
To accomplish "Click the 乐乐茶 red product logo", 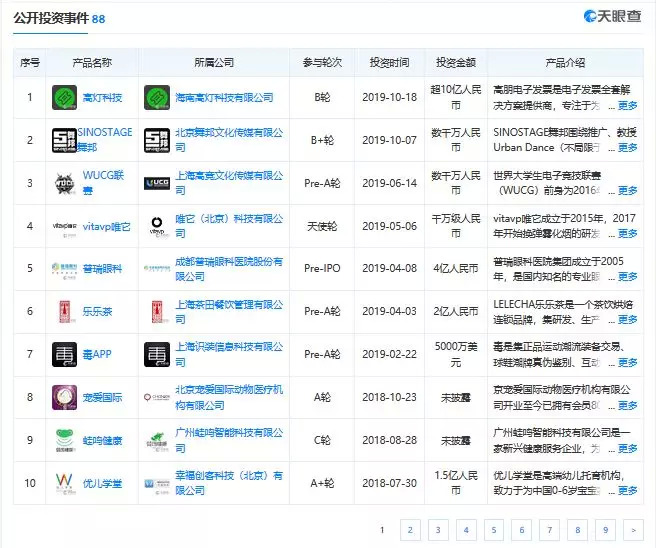I will pos(65,312).
